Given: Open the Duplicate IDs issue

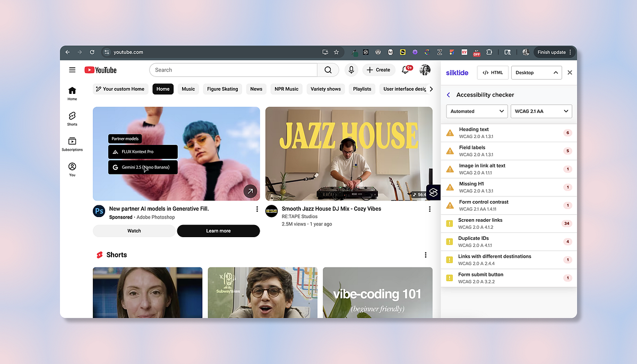Looking at the screenshot, I should 509,241.
